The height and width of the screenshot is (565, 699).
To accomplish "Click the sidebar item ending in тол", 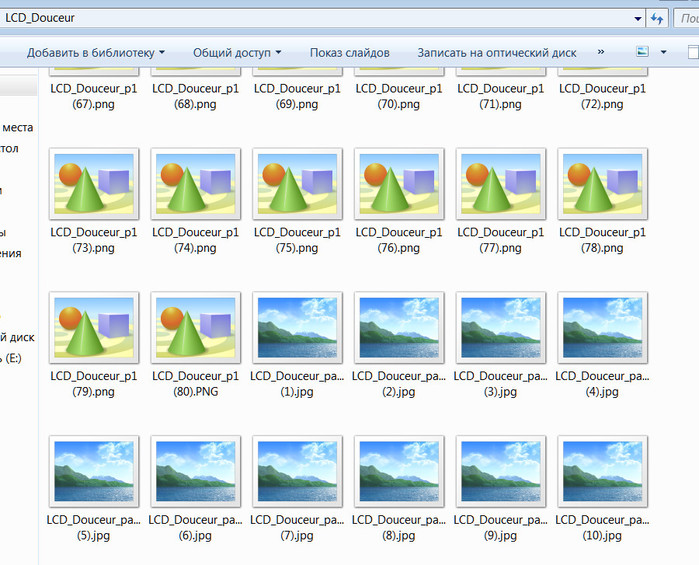I will click(9, 148).
